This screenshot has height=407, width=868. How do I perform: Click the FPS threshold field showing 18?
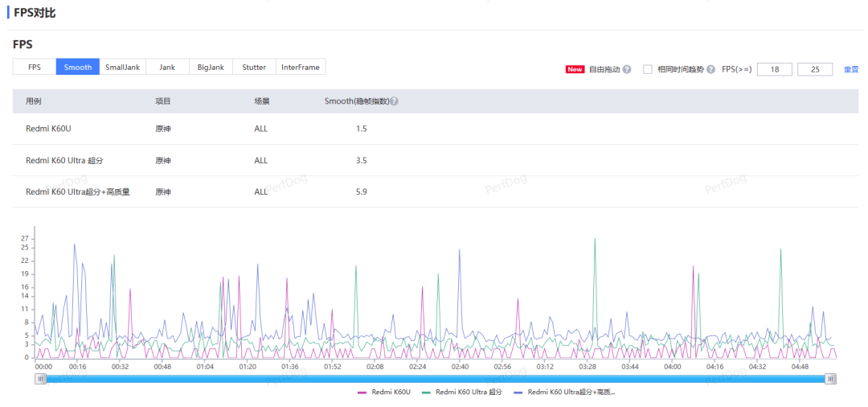point(775,69)
